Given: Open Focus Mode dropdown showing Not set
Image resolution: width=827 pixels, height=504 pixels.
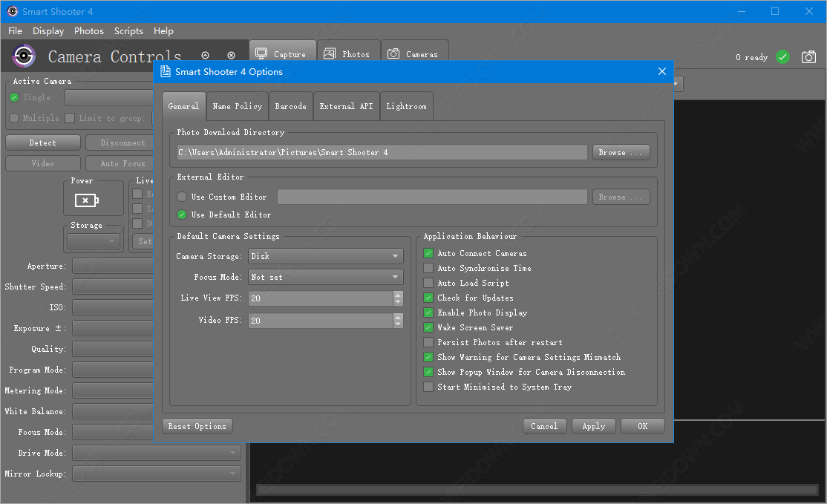Looking at the screenshot, I should [326, 277].
